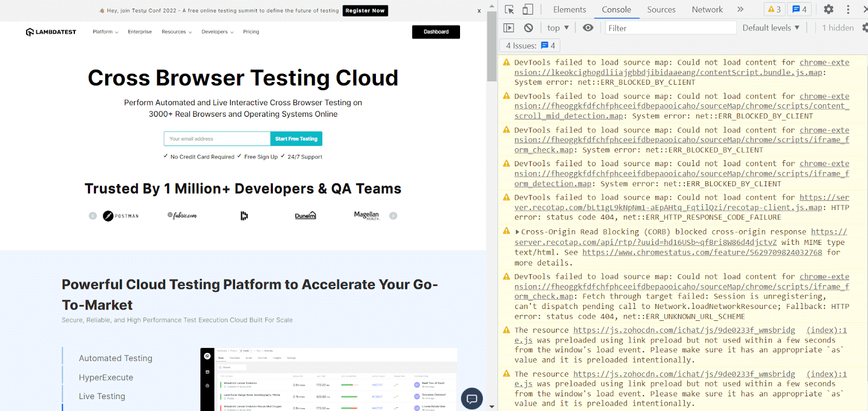Viewport: 868px width, 411px height.
Task: Open warnings count badge showing 3
Action: (x=774, y=9)
